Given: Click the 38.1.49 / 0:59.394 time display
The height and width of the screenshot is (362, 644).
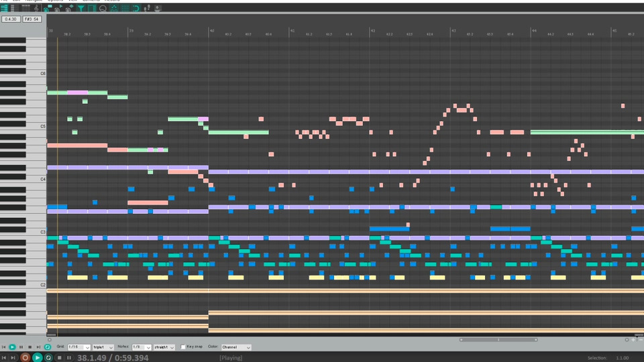Looking at the screenshot, I should coord(113,358).
